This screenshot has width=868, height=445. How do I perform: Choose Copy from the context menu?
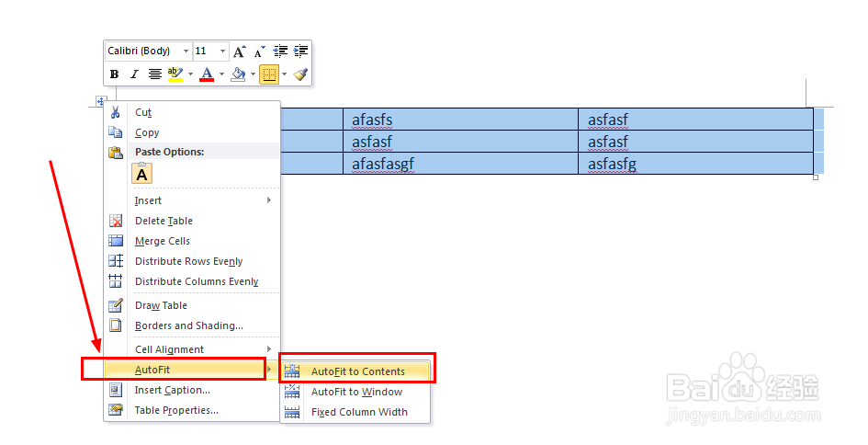coord(192,133)
